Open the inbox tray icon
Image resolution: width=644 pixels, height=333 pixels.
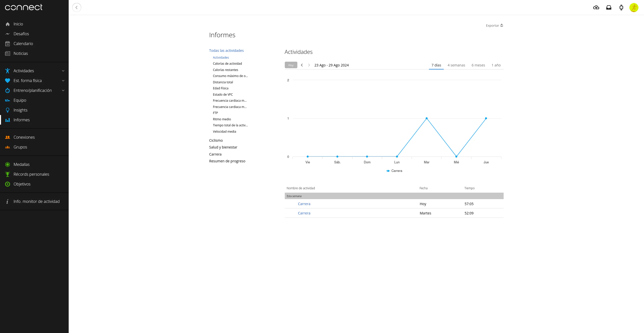click(x=609, y=8)
